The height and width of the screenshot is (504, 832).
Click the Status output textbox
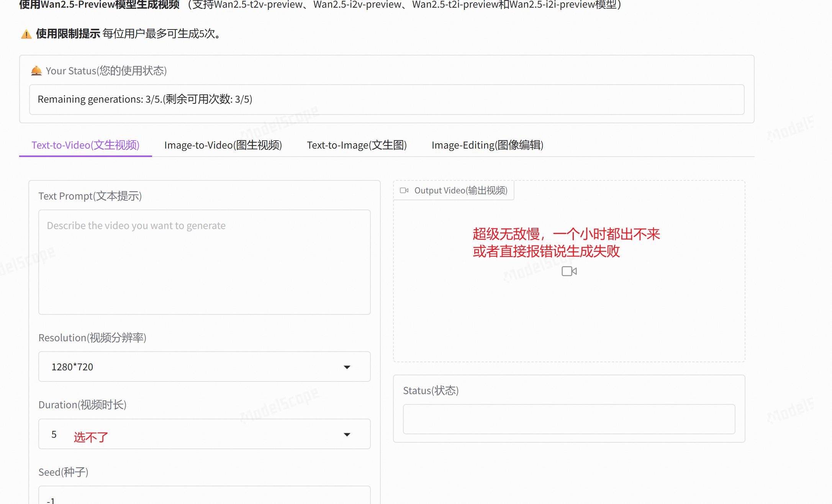click(569, 419)
